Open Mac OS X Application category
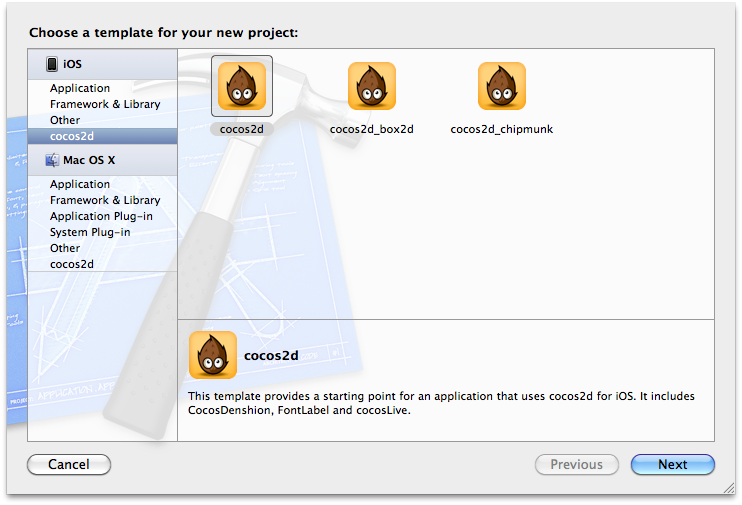Screen dimensions: 742x505 tap(80, 184)
